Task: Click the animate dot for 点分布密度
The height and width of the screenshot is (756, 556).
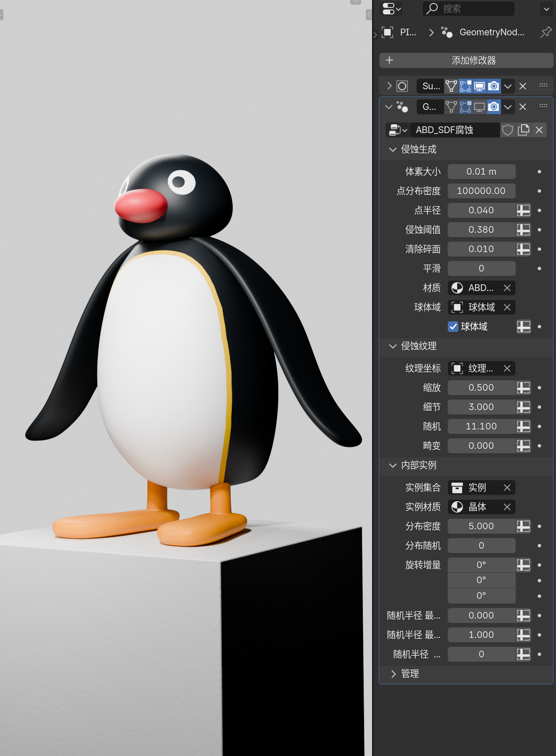Action: (539, 191)
